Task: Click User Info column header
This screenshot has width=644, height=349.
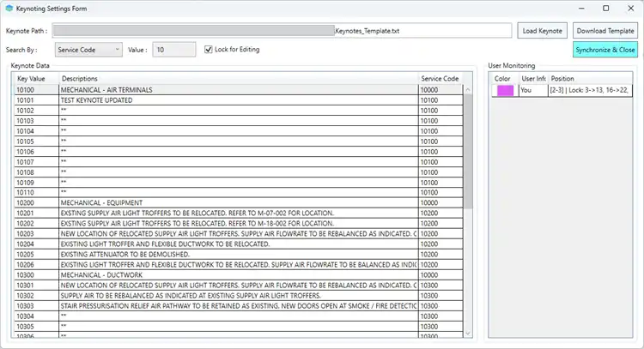Action: pos(533,78)
